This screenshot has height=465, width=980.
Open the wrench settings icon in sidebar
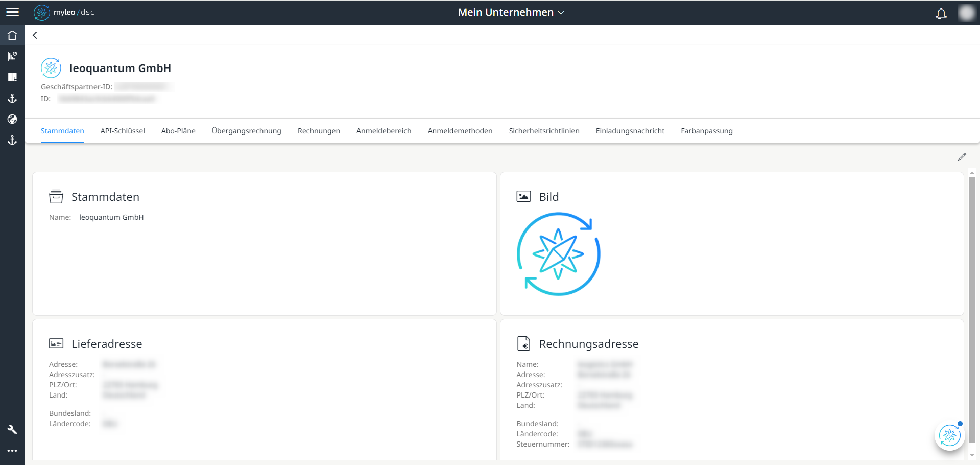[x=12, y=429]
